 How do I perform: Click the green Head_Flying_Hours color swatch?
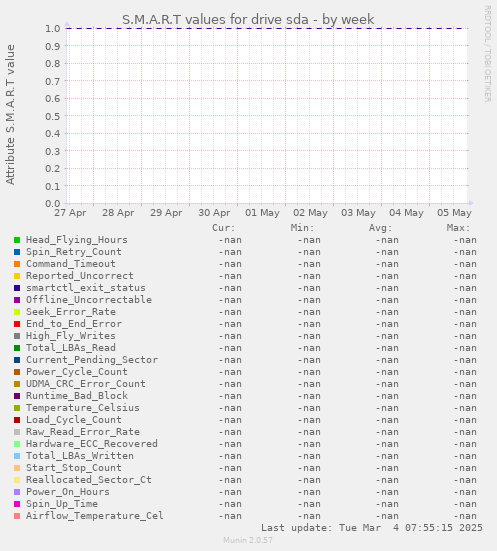17,240
